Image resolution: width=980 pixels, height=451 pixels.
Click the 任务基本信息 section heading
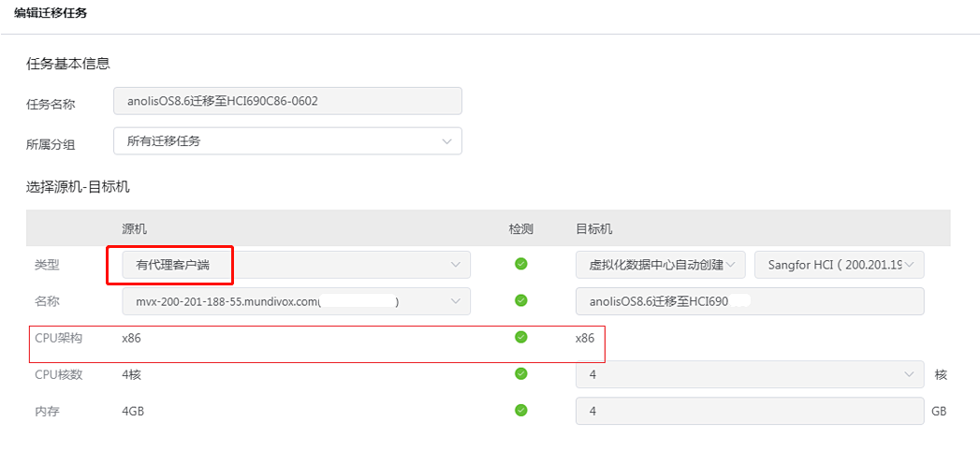point(67,64)
